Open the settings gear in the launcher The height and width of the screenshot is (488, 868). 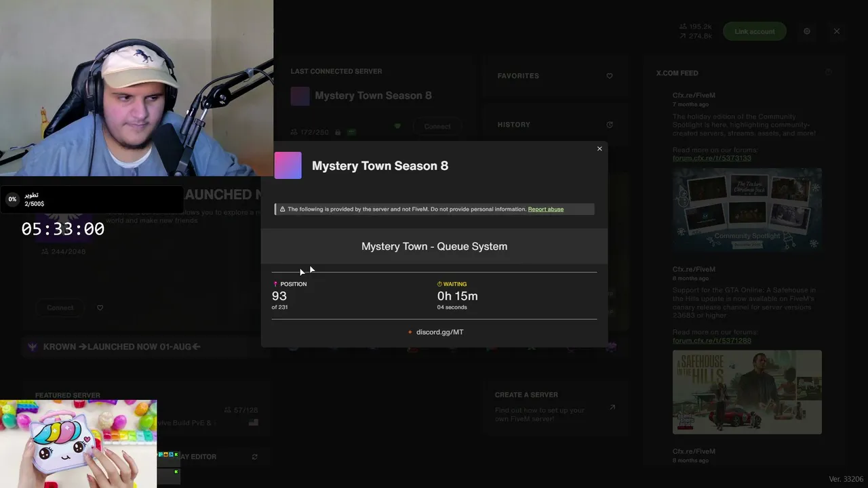(x=807, y=31)
